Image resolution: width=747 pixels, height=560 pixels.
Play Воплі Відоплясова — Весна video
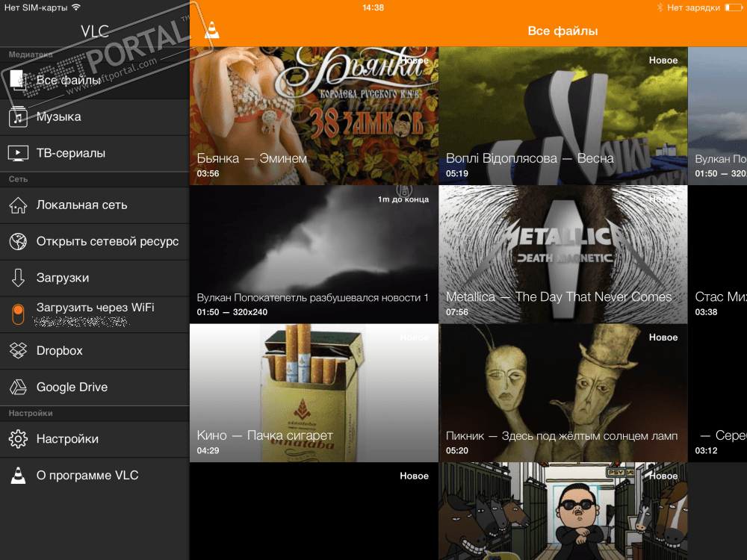coord(563,116)
